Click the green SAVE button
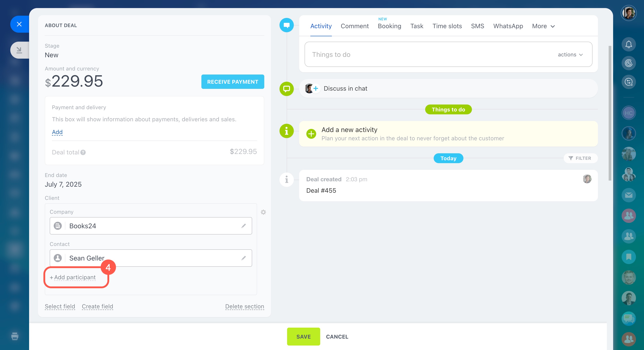Viewport: 644px width, 350px height. [303, 337]
